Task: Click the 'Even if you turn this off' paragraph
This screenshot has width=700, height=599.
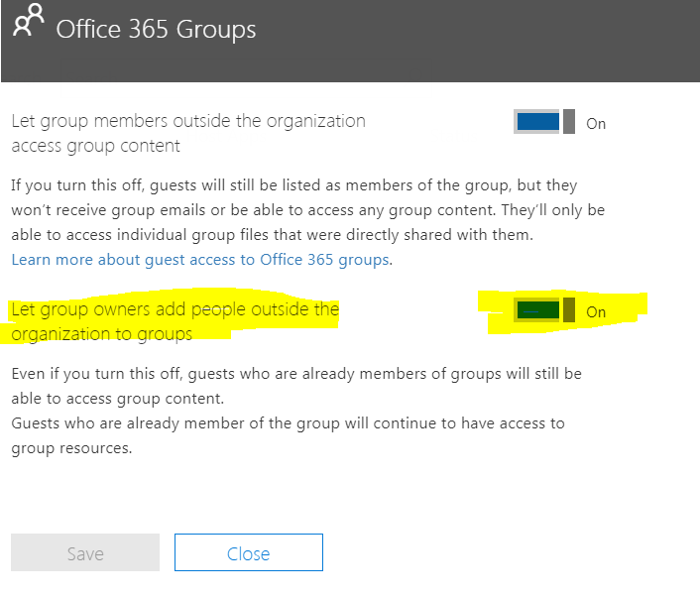Action: point(295,374)
